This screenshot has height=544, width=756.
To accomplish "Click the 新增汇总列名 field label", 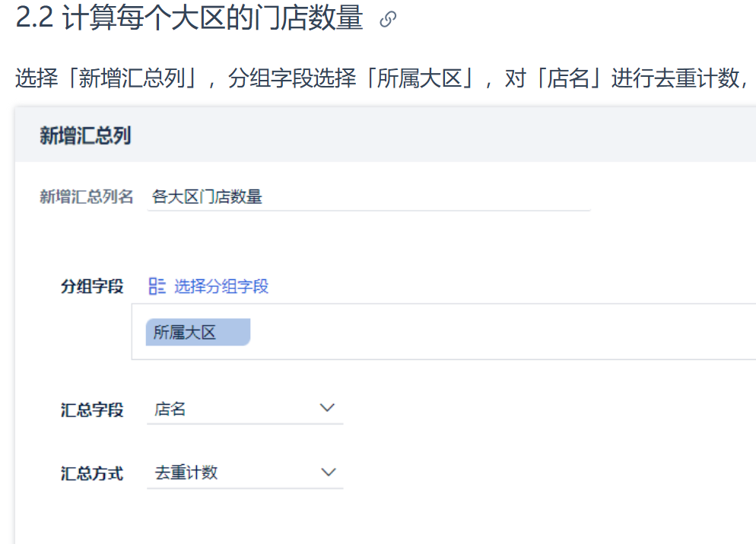I will point(86,197).
